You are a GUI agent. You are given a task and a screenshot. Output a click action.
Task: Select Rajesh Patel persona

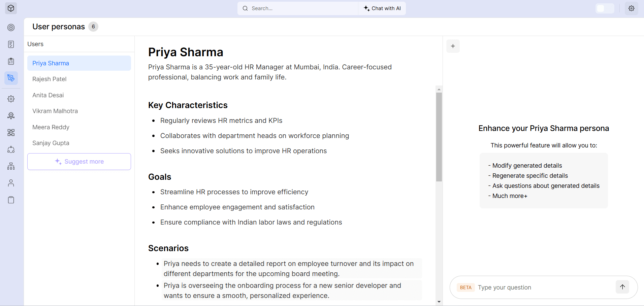tap(79, 79)
